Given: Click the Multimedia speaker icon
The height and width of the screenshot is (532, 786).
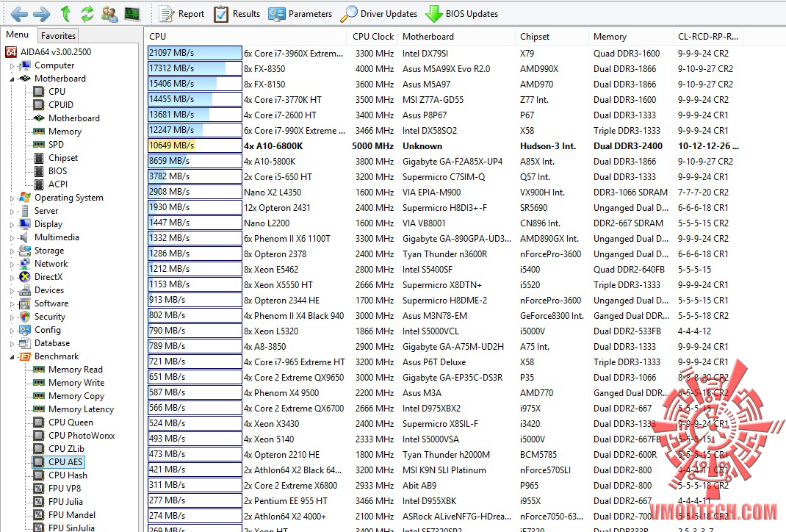Looking at the screenshot, I should coord(24,237).
